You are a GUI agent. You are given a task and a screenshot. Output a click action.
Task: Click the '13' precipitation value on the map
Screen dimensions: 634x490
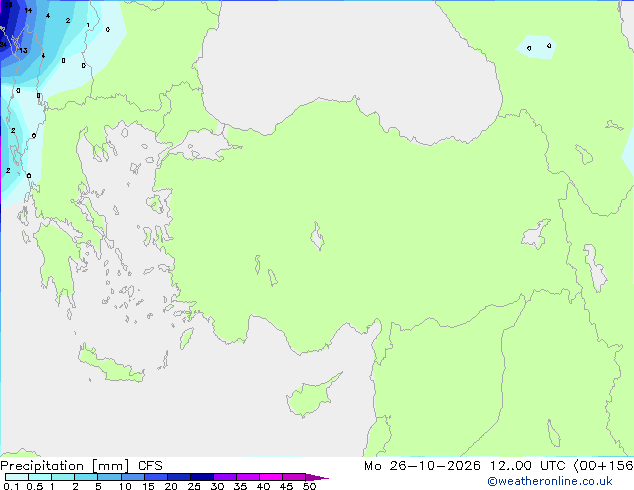23,51
